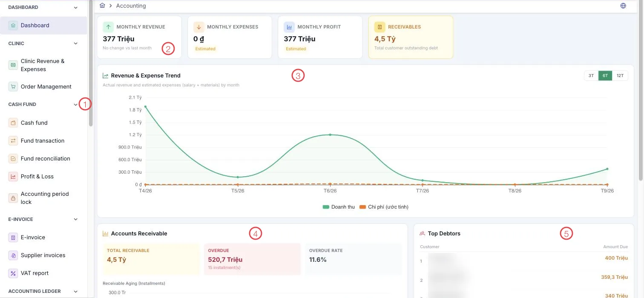
Task: Collapse the ACCOUNTING LEDGER section chevron
Action: pyautogui.click(x=76, y=292)
